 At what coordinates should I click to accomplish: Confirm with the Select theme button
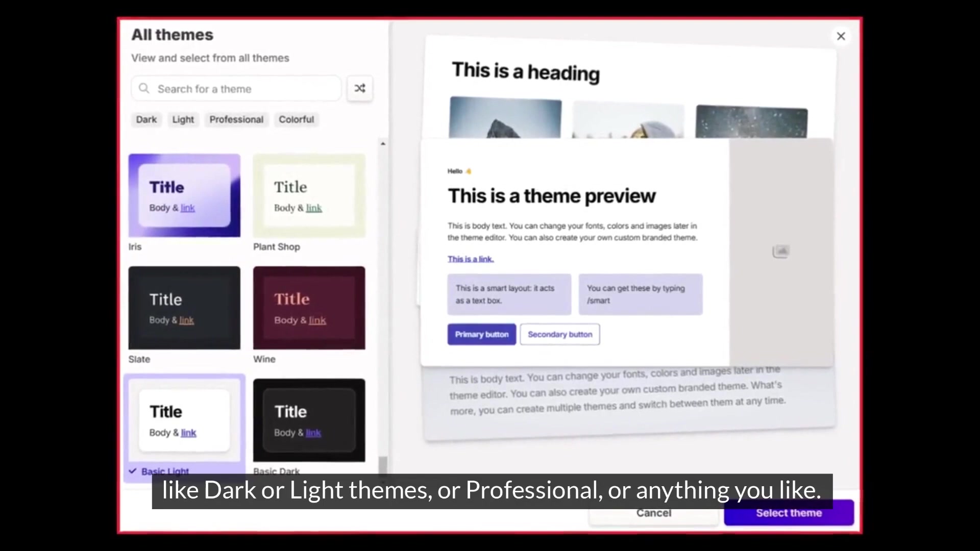(789, 513)
